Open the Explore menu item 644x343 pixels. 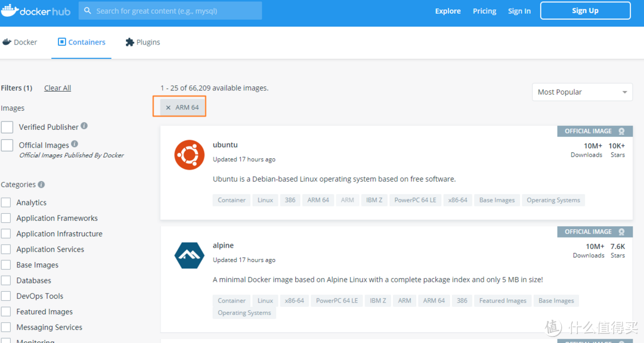click(x=448, y=11)
